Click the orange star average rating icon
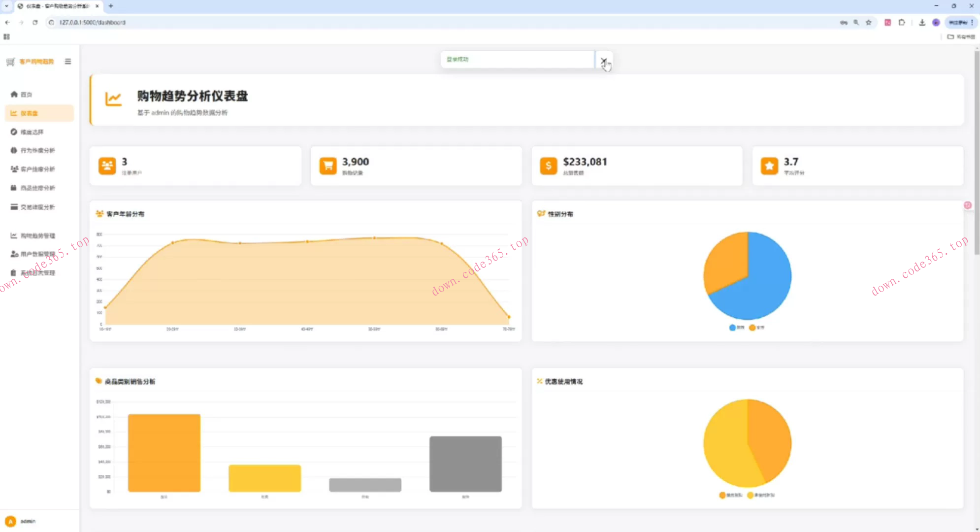Image resolution: width=980 pixels, height=532 pixels. click(769, 166)
